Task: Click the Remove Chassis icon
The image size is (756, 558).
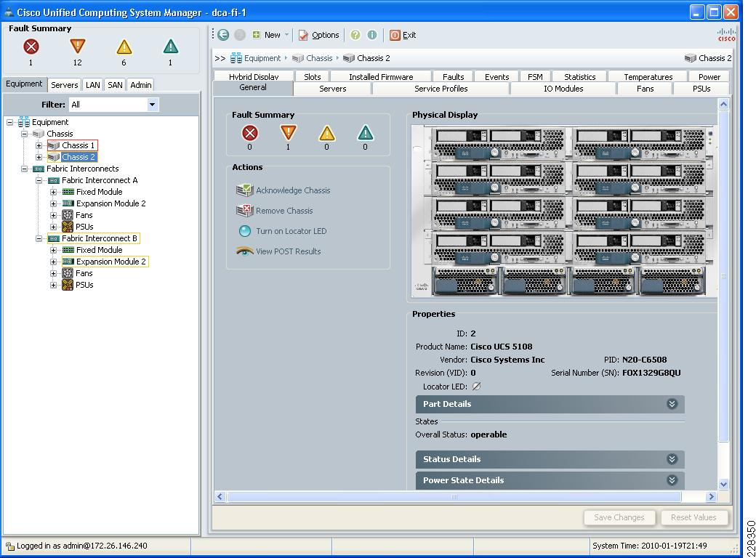Action: click(244, 210)
